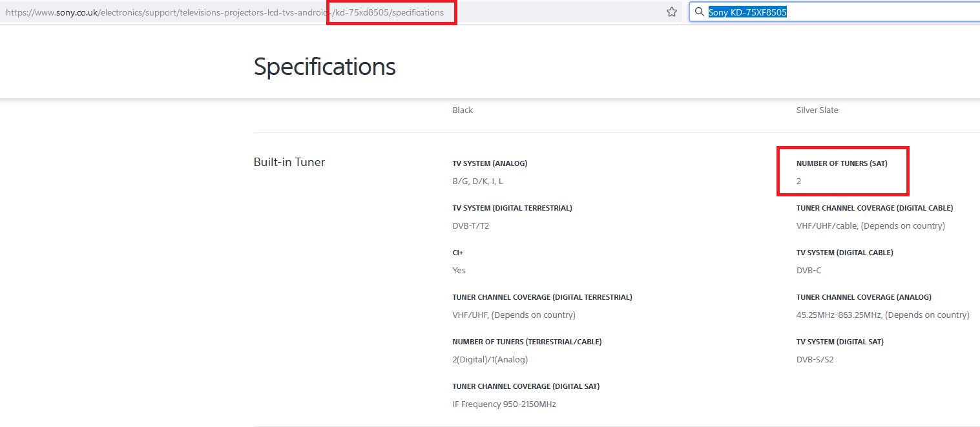This screenshot has width=980, height=427.
Task: Click the B/G, D/K, I, L value
Action: [x=477, y=182]
